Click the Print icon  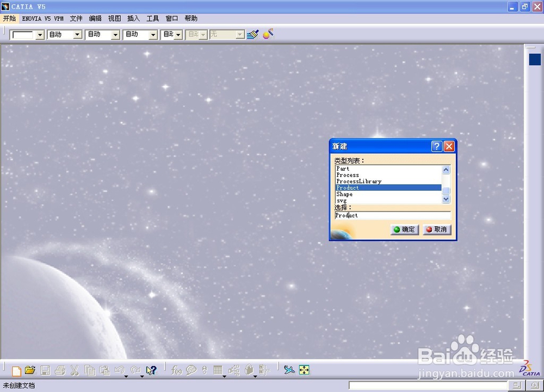[x=60, y=370]
